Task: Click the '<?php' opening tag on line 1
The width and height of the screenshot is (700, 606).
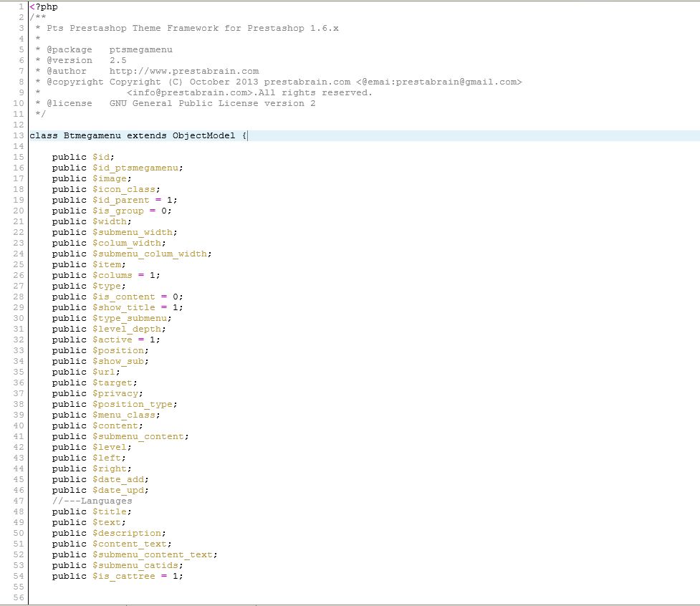Action: click(x=44, y=6)
